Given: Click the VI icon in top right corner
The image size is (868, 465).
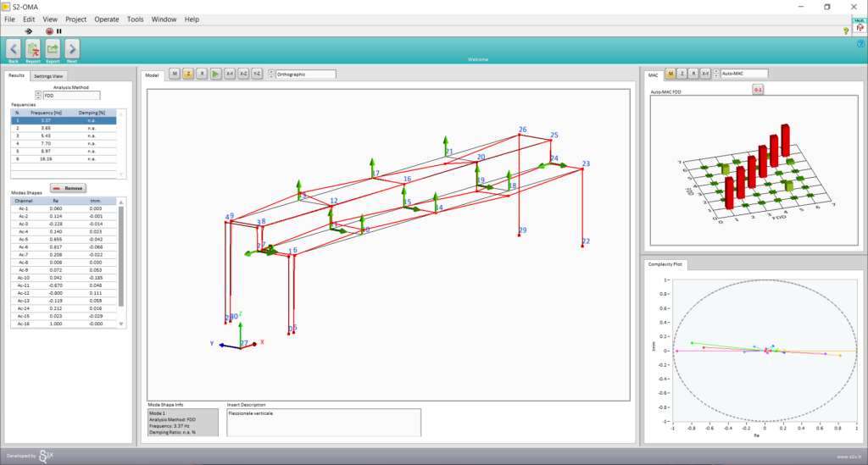Looking at the screenshot, I should [860, 26].
